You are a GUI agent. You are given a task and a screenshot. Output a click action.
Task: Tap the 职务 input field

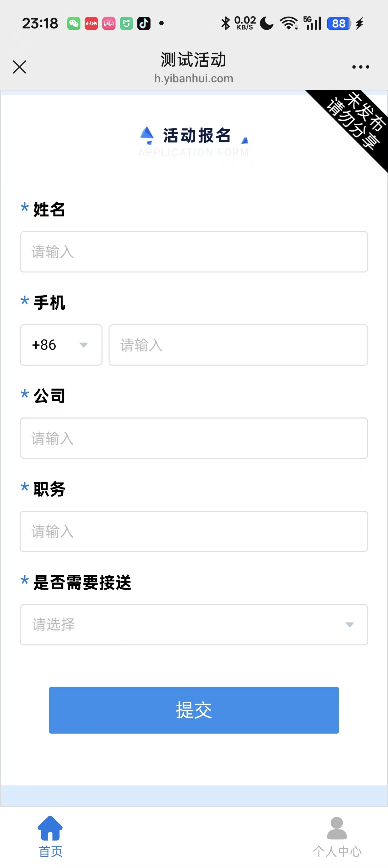point(194,531)
